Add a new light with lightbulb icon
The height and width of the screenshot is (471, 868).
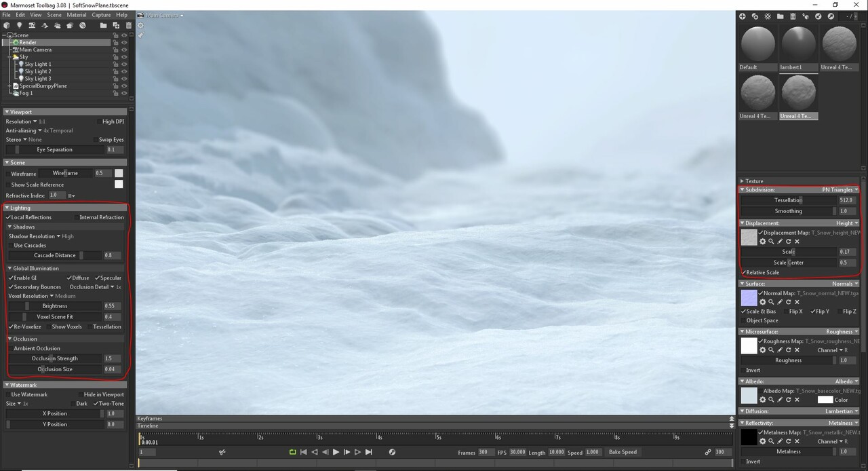[x=19, y=26]
